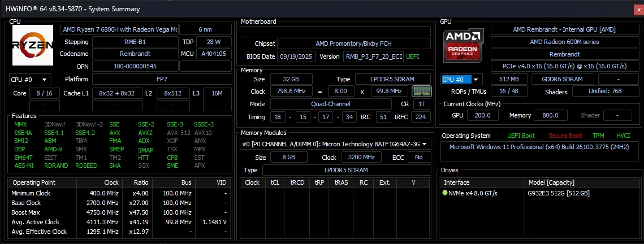This screenshot has width=644, height=244.
Task: Click the Windows 11 Professional OS field
Action: coord(539,151)
